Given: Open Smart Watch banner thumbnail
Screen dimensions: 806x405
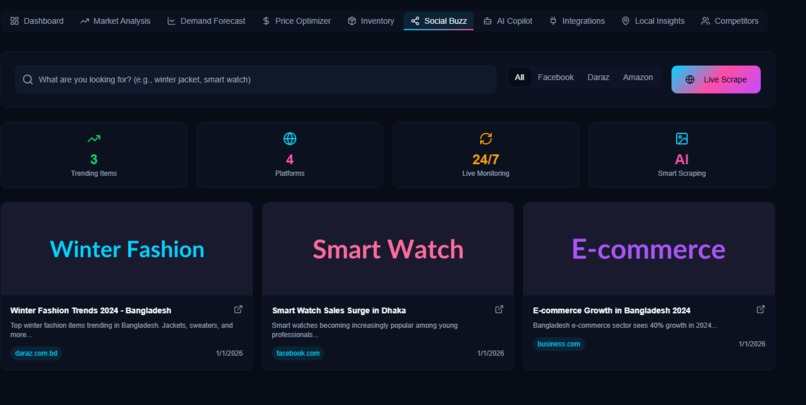Looking at the screenshot, I should 388,249.
